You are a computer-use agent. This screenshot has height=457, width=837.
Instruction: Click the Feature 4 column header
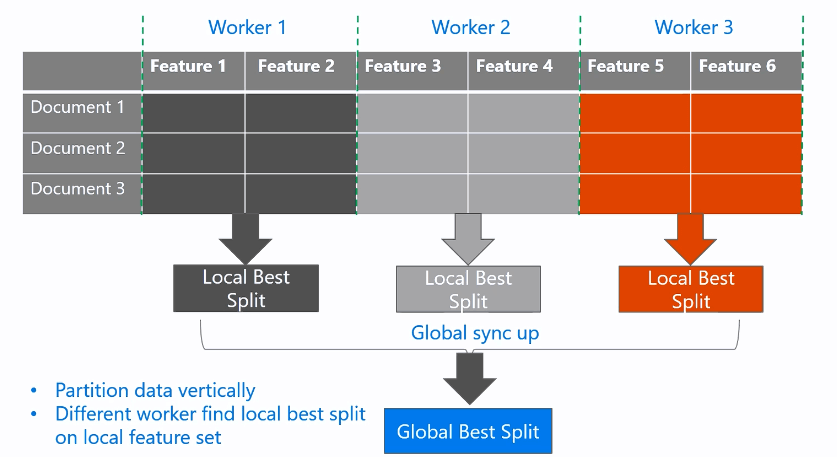(x=524, y=71)
